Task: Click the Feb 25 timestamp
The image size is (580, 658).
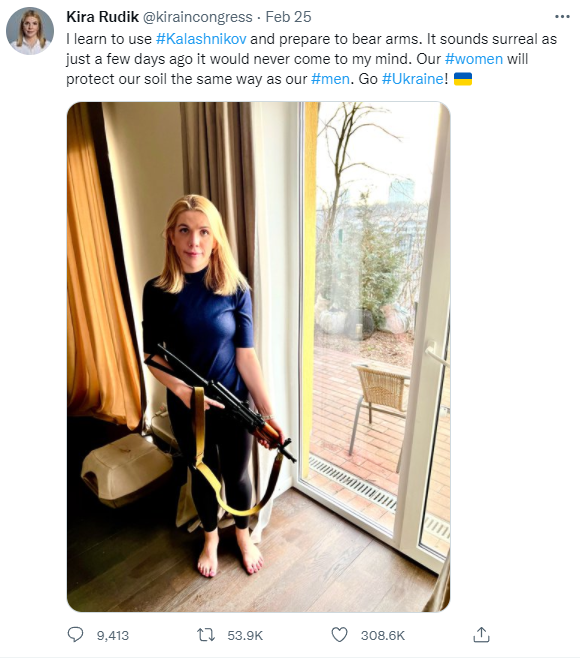Action: point(288,17)
